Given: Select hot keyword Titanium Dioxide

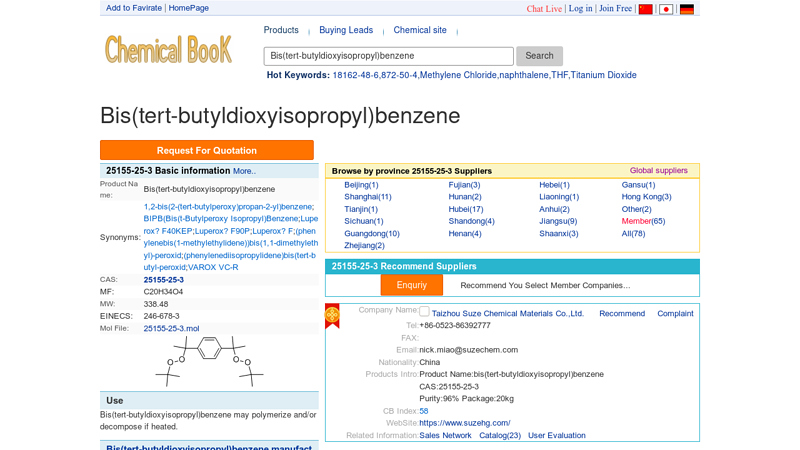Looking at the screenshot, I should (604, 75).
